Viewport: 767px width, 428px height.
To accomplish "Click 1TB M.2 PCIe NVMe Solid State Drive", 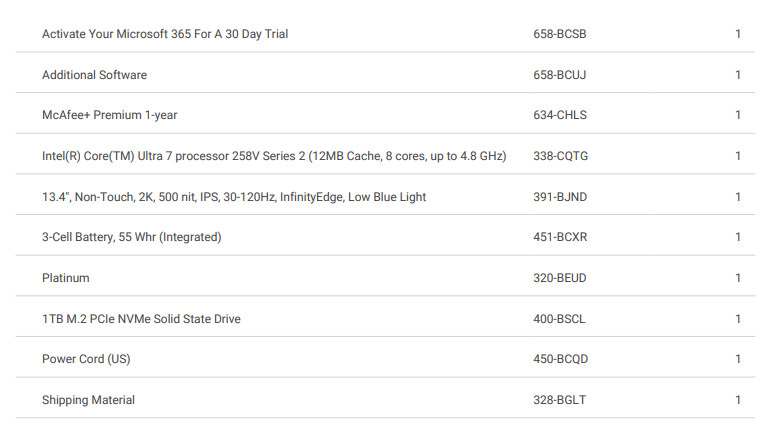I will [x=141, y=319].
